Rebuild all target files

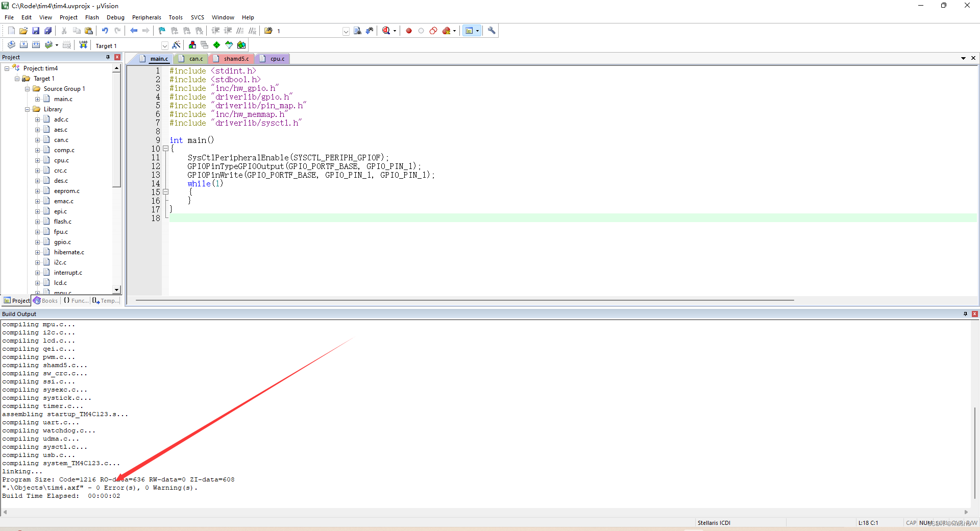[36, 45]
